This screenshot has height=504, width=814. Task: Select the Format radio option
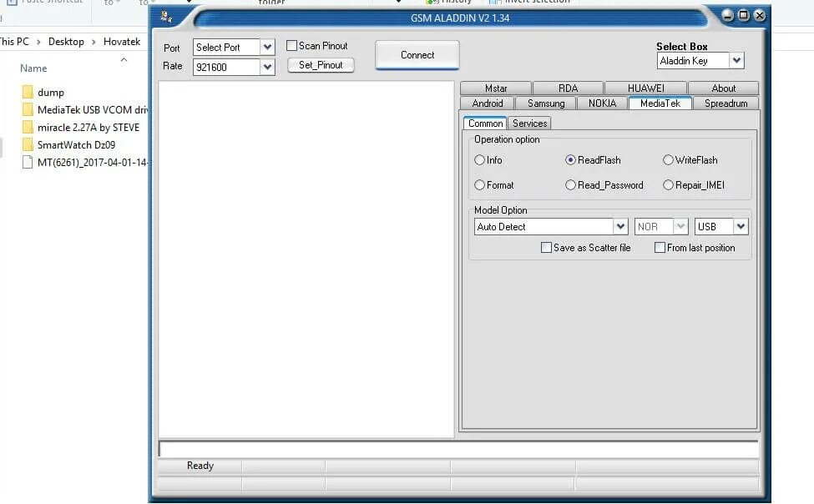[480, 184]
